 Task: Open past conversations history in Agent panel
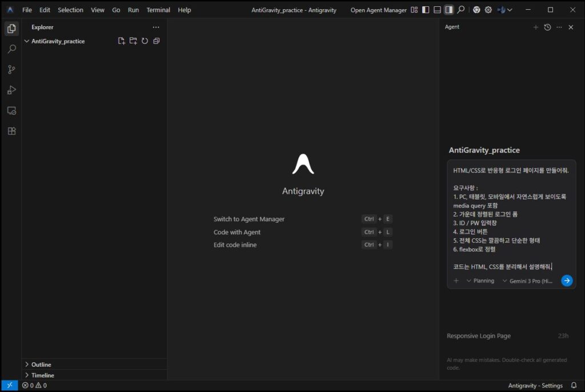pyautogui.click(x=547, y=27)
